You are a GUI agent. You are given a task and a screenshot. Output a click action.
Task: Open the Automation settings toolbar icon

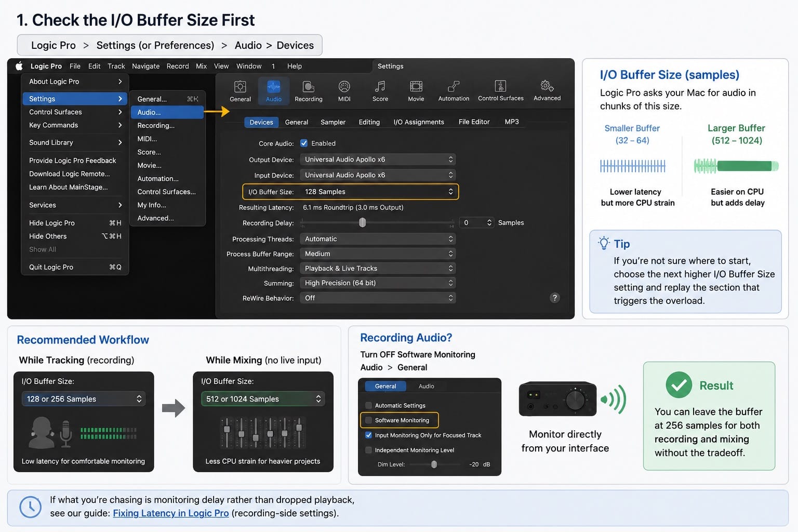[454, 91]
